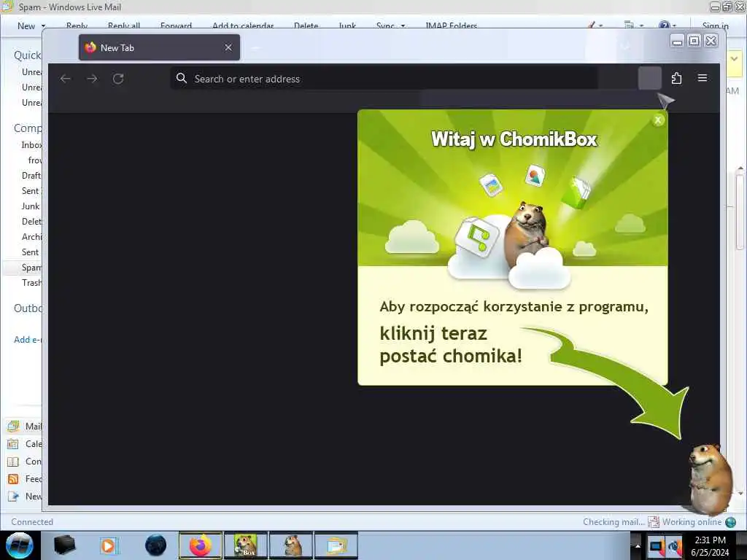
Task: Open the ChomikBox taskbar icon
Action: (246, 545)
